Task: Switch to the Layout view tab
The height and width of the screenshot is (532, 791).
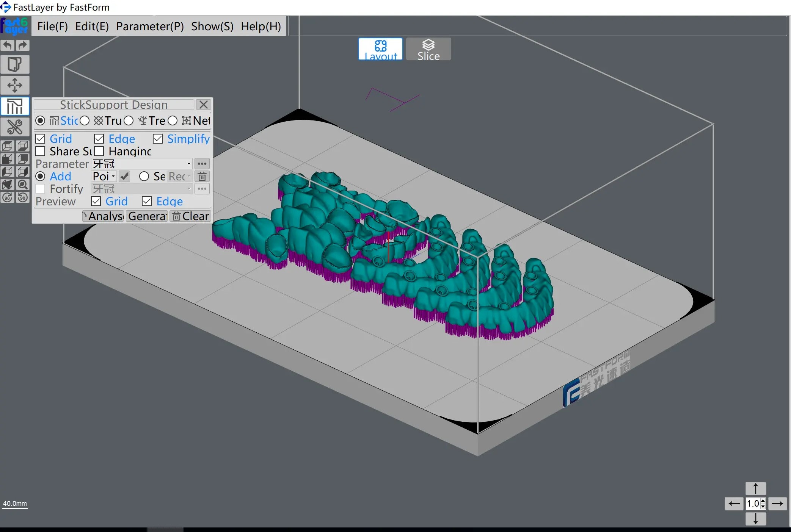Action: [380, 50]
